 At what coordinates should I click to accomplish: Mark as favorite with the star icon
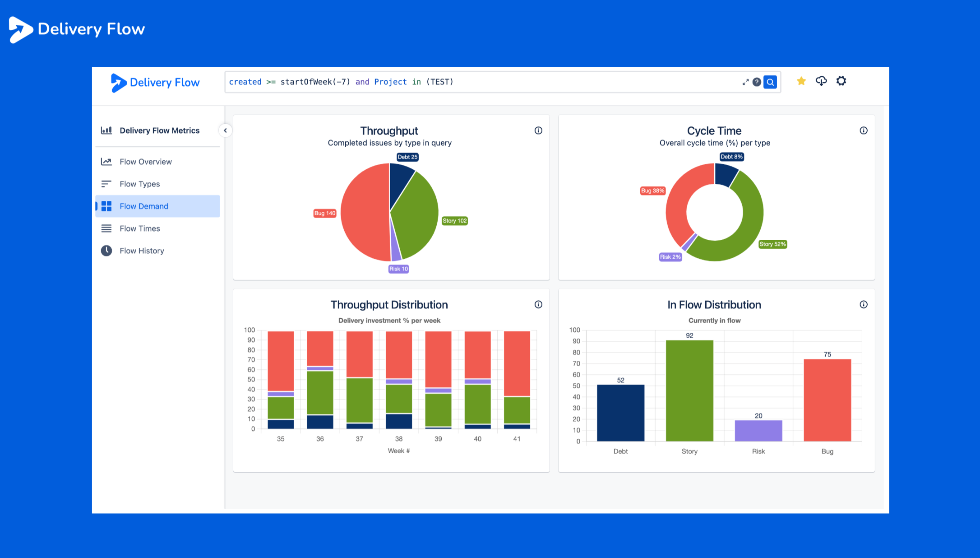click(x=801, y=81)
